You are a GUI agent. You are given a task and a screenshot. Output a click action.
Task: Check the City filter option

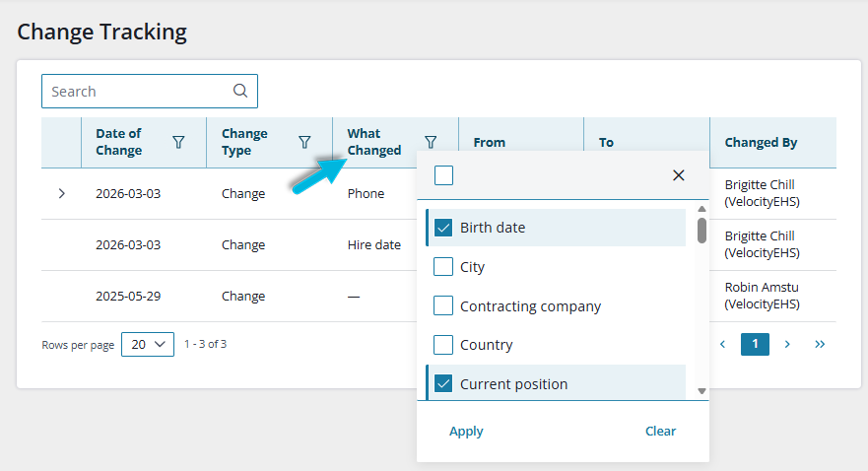(x=443, y=267)
